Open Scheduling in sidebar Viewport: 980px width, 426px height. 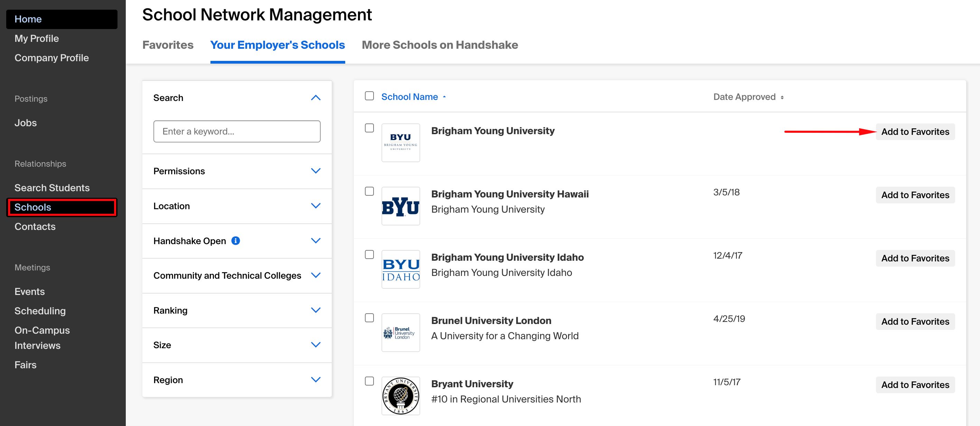(40, 311)
